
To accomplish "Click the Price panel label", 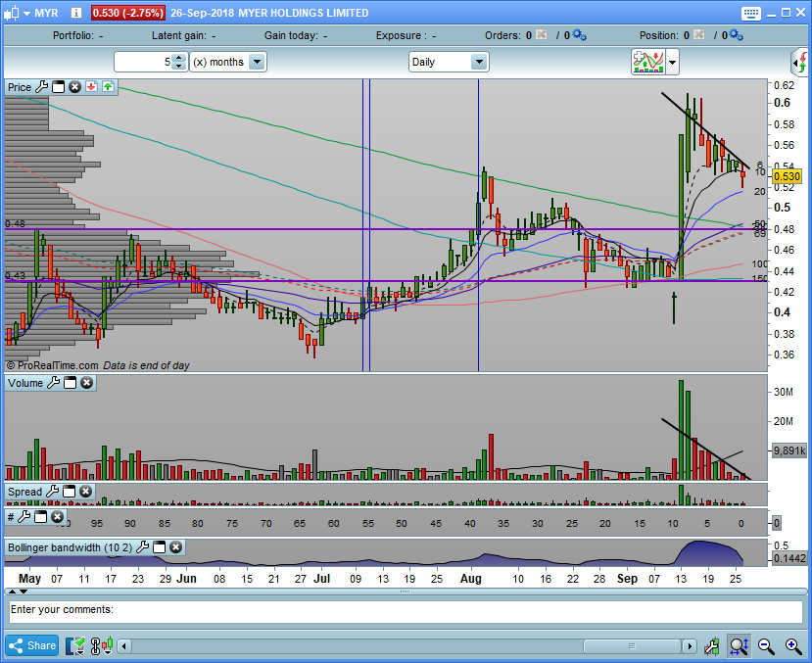I will click(20, 87).
